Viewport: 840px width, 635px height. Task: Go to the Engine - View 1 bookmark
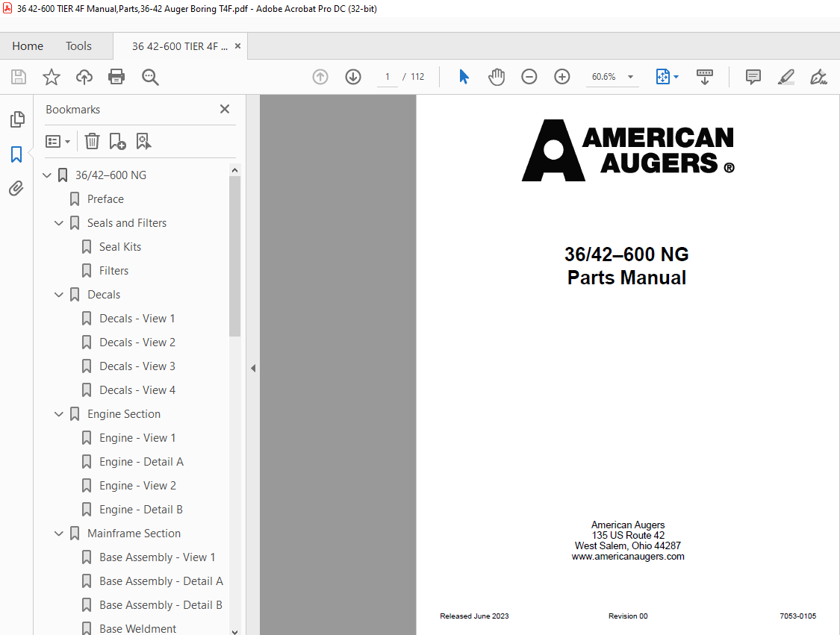click(137, 438)
